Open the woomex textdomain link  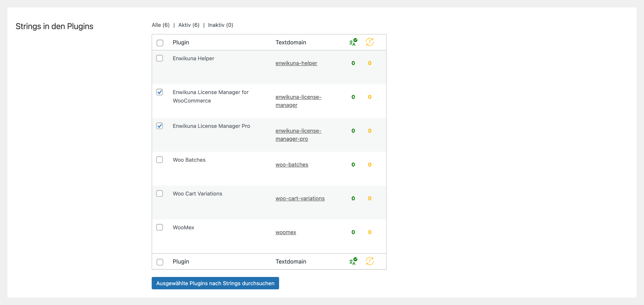(286, 232)
